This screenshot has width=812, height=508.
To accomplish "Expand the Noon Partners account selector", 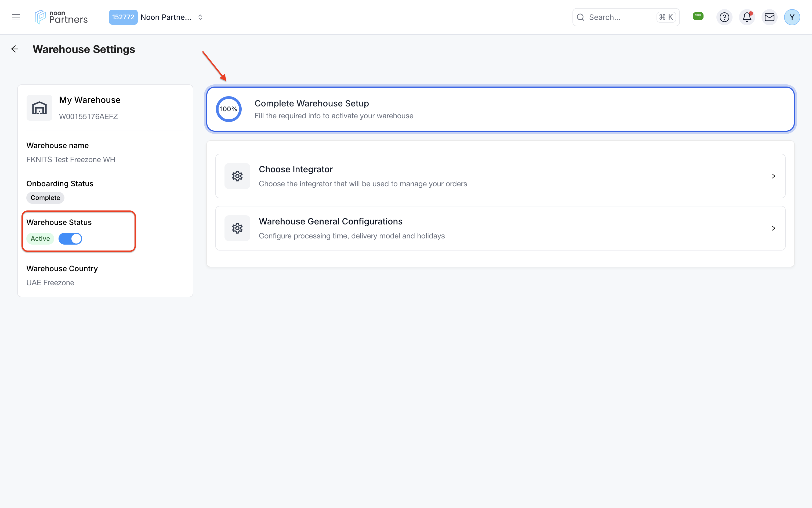I will click(200, 17).
